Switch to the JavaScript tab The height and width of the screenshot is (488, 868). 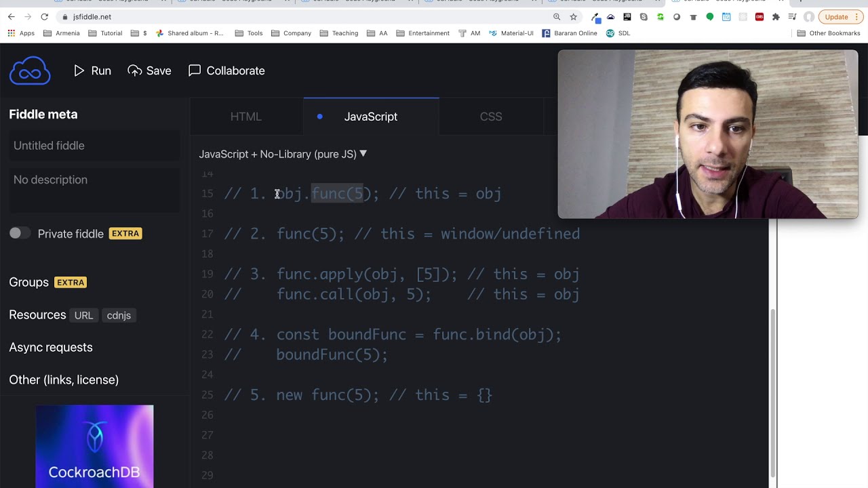[x=371, y=117]
